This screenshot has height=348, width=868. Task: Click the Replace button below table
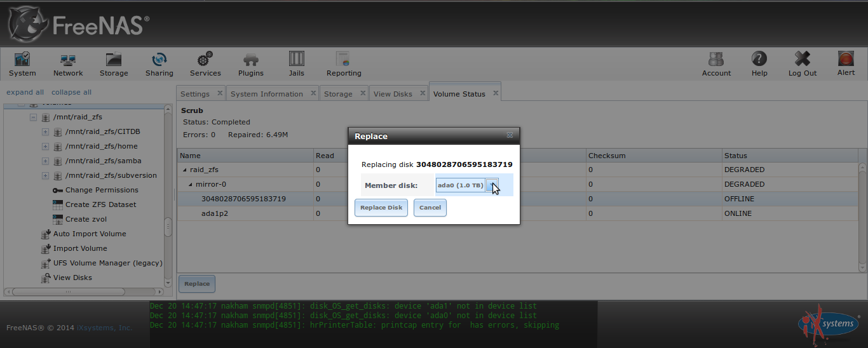[197, 284]
